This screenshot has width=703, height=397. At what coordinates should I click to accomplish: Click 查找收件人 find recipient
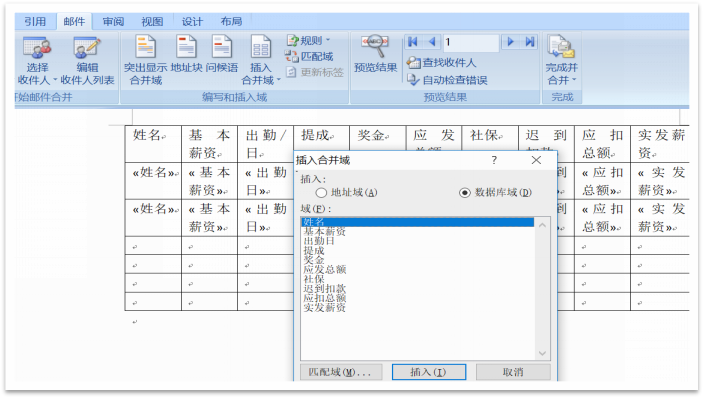(x=441, y=63)
